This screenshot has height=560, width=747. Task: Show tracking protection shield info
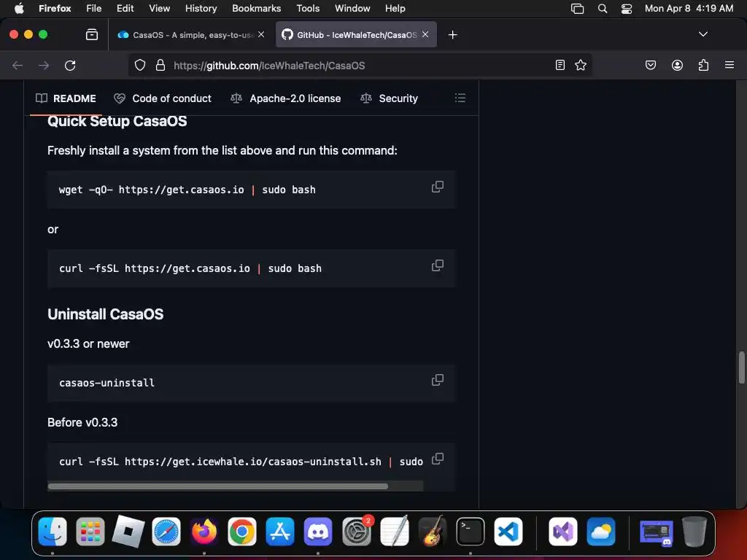[139, 65]
